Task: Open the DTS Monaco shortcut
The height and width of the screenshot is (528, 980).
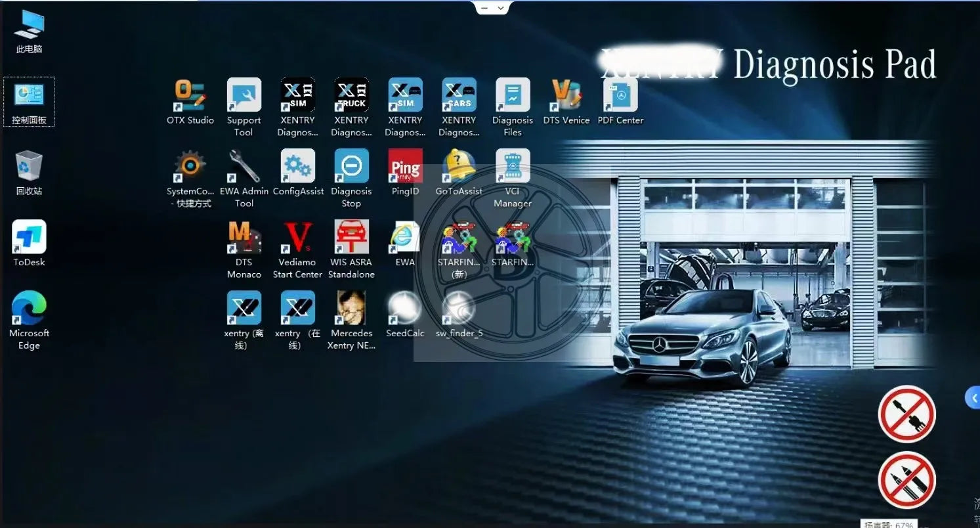Action: (244, 250)
